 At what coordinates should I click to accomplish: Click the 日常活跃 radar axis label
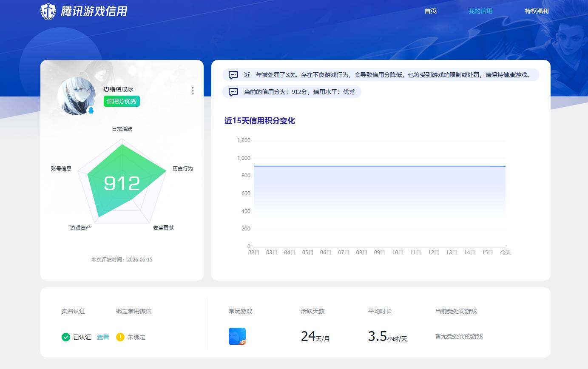(122, 129)
